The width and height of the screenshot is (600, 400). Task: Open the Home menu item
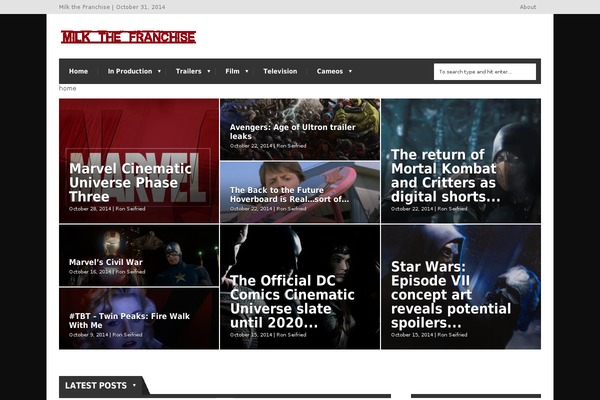tap(78, 71)
